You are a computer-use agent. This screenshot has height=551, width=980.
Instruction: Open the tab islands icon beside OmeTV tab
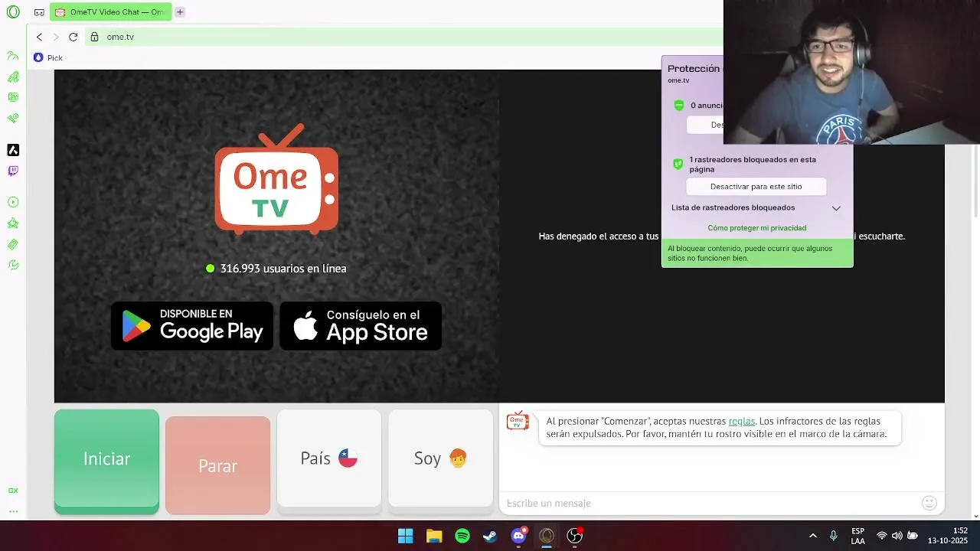pos(39,12)
